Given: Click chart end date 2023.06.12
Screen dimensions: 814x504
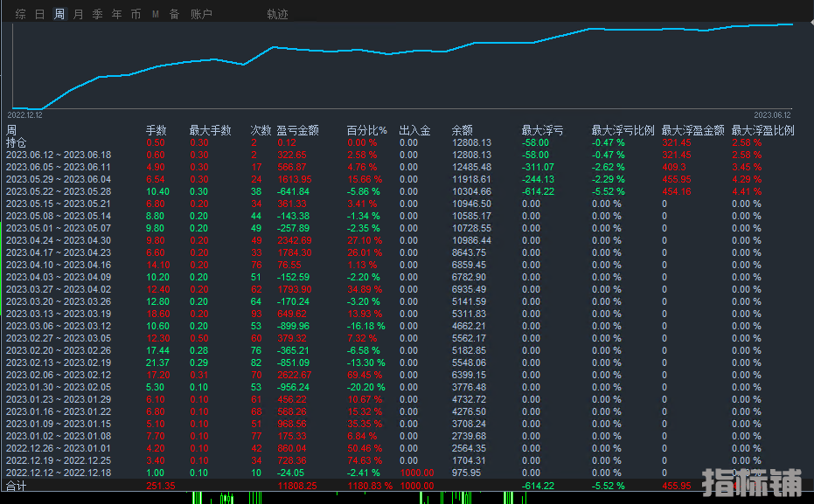Looking at the screenshot, I should coord(773,115).
